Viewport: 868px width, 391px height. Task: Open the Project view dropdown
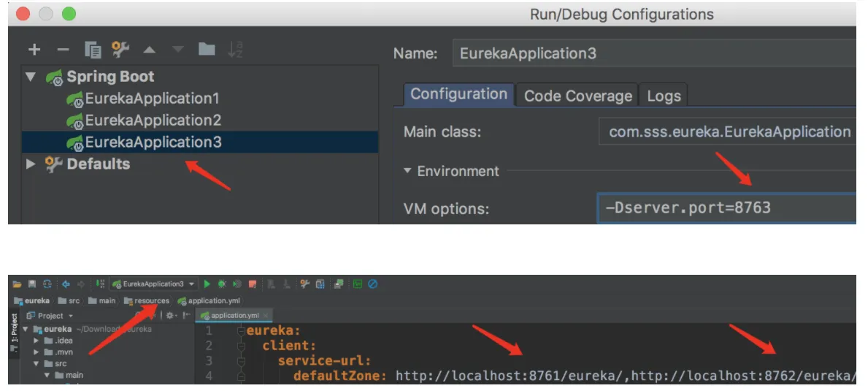coord(50,316)
